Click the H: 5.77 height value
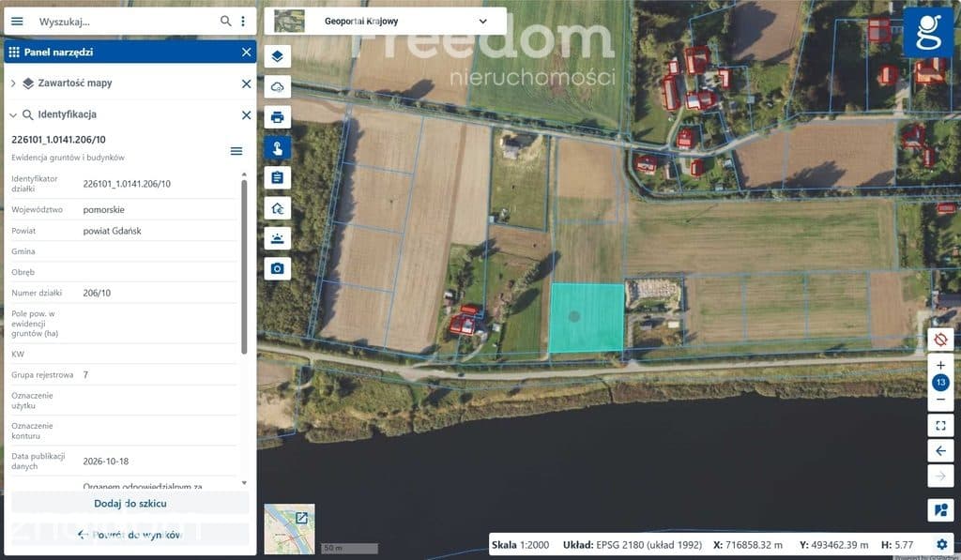 (897, 545)
